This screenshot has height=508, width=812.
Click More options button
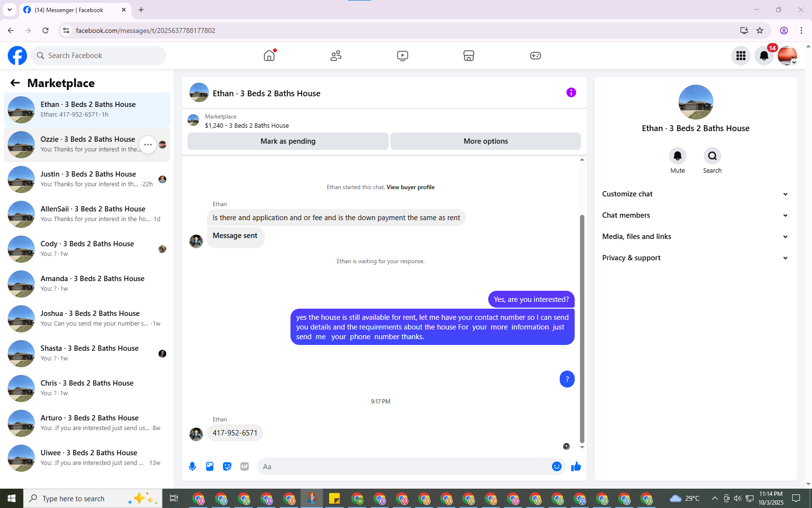click(486, 141)
